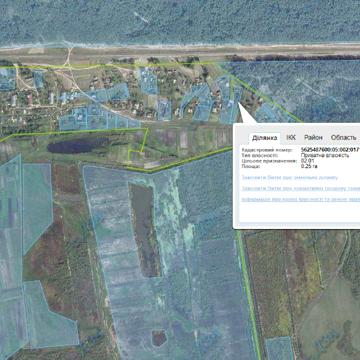The height and width of the screenshot is (360, 360).
Task: Select the long dark strip inside central field
Action: click(x=144, y=230)
